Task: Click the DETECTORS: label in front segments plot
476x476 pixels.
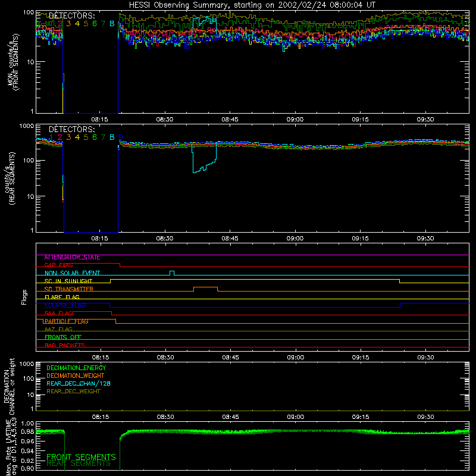Action: tap(71, 15)
